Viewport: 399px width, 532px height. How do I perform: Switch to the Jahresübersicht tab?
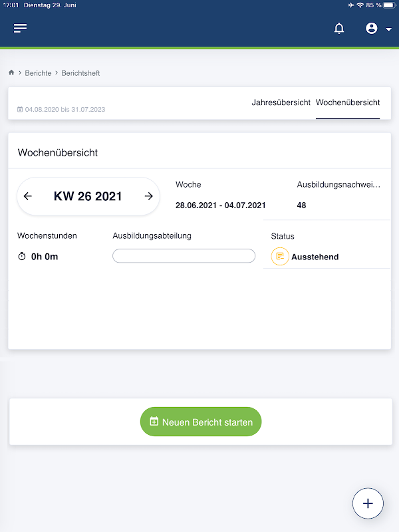click(x=281, y=102)
